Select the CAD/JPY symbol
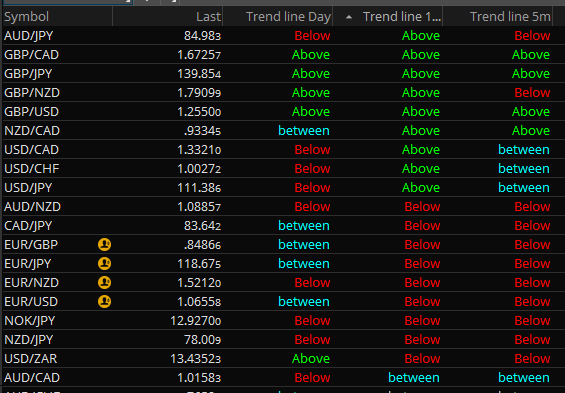The image size is (565, 393). coord(28,226)
